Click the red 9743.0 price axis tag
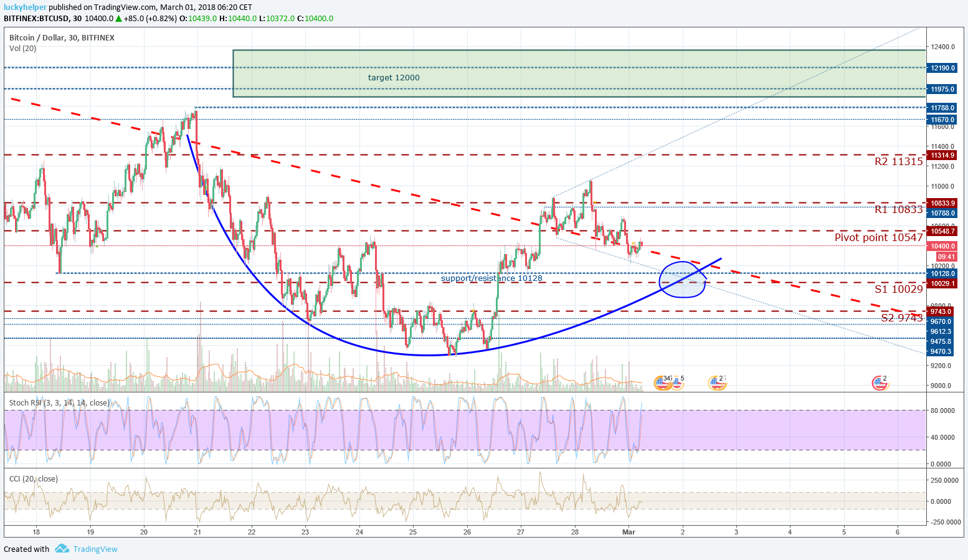Screen dimensions: 968x560 [x=941, y=311]
